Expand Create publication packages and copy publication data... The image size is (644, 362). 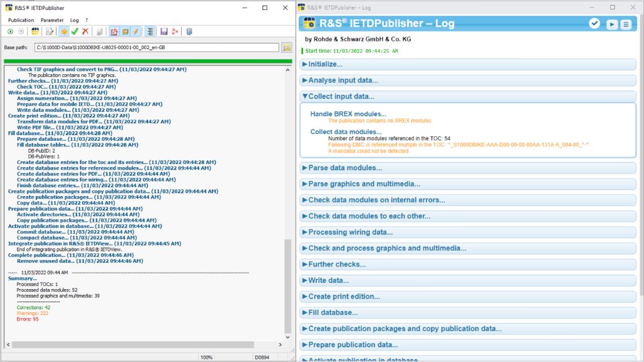[468, 329]
